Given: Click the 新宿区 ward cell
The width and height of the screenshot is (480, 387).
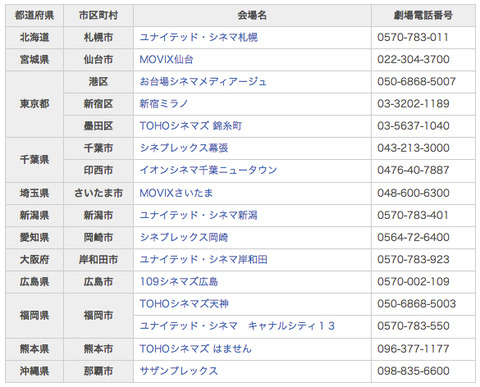Looking at the screenshot, I should (98, 104).
